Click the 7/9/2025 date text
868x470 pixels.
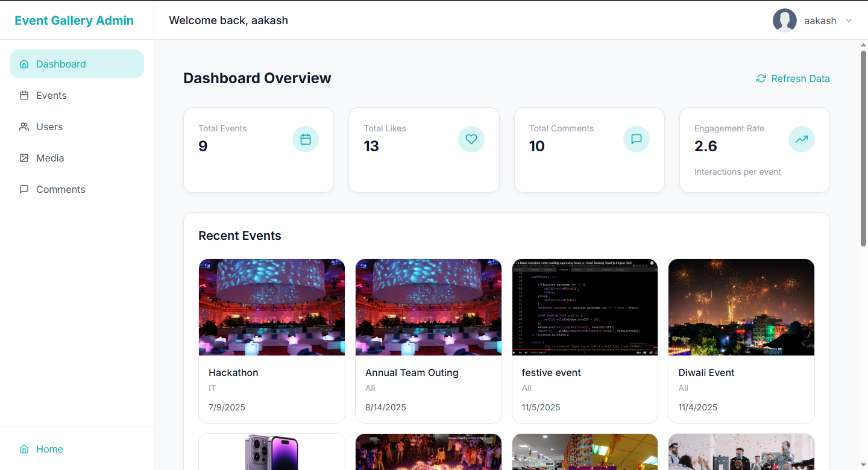pos(227,407)
